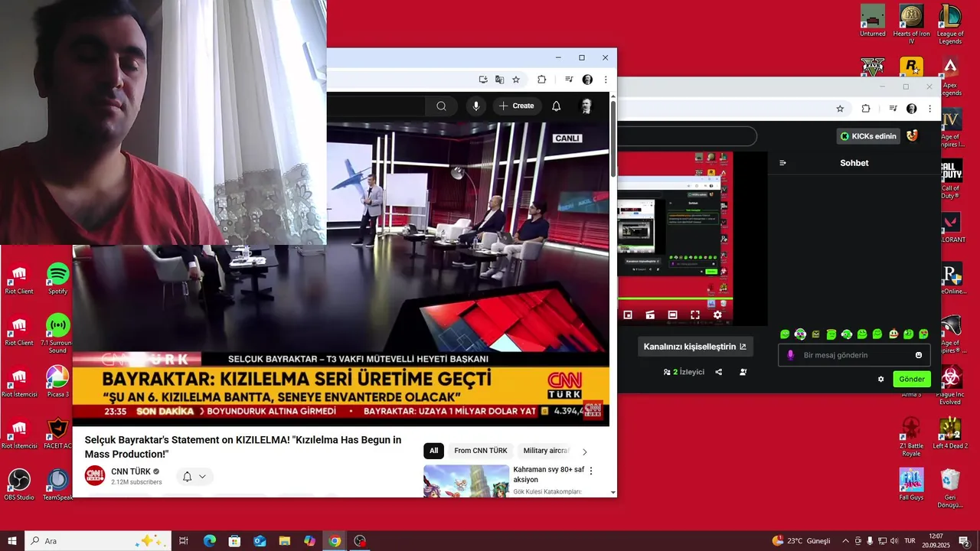The width and height of the screenshot is (980, 551).
Task: Open File Explorer from taskbar
Action: (x=284, y=541)
